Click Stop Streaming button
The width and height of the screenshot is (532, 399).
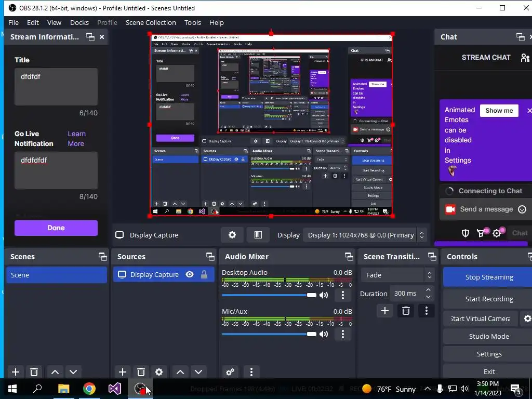[x=489, y=277]
